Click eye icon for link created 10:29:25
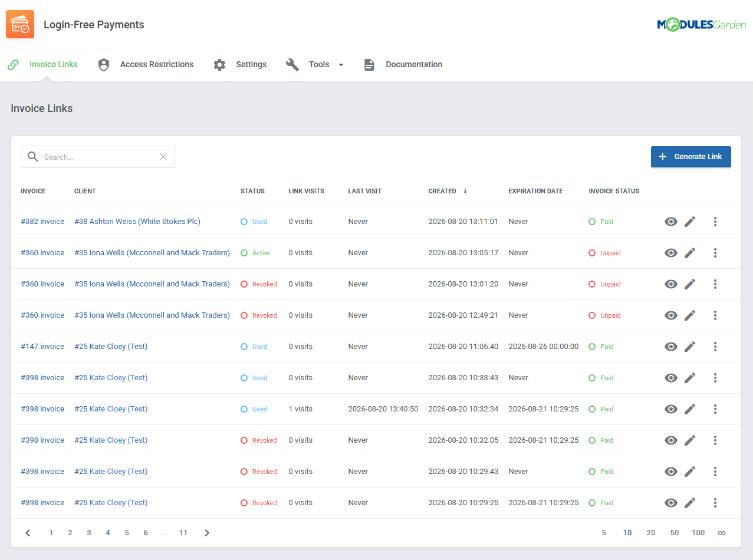This screenshot has width=753, height=560. point(671,503)
